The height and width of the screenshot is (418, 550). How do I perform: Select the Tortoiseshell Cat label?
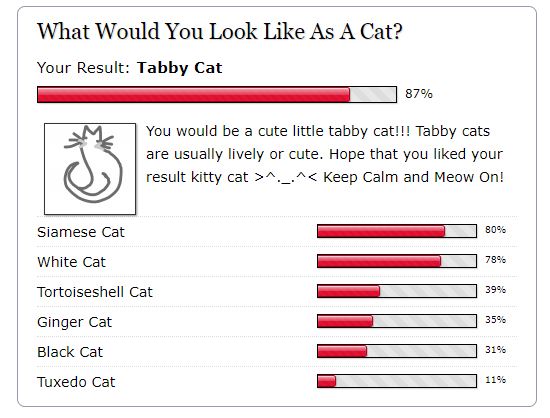click(x=95, y=292)
